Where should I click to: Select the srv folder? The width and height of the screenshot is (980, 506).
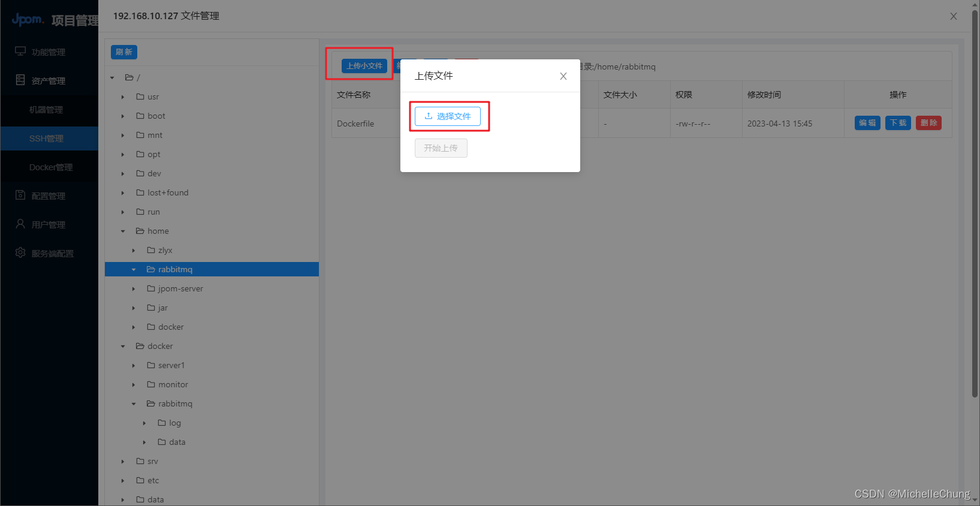tap(147, 461)
